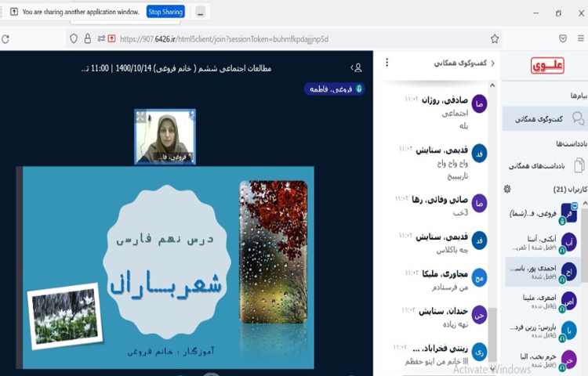Open یادداشت‌های همگانی shared notes

(546, 165)
